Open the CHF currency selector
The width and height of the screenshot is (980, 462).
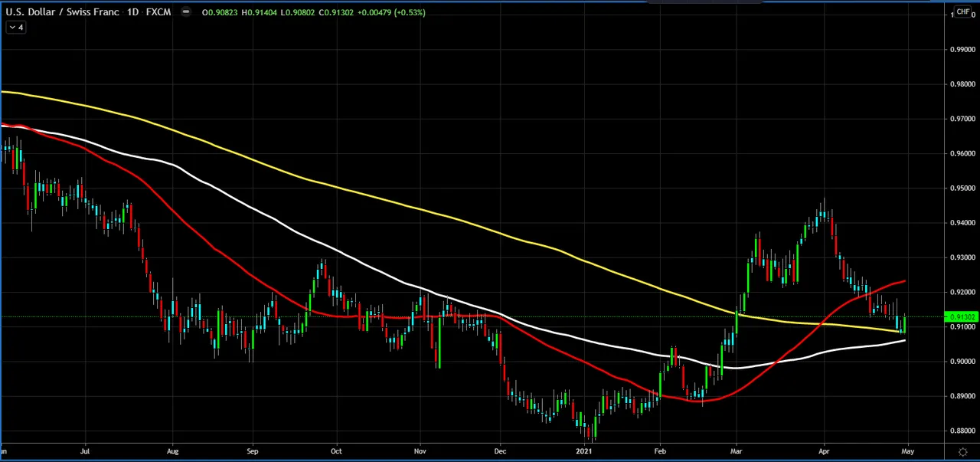pyautogui.click(x=962, y=11)
